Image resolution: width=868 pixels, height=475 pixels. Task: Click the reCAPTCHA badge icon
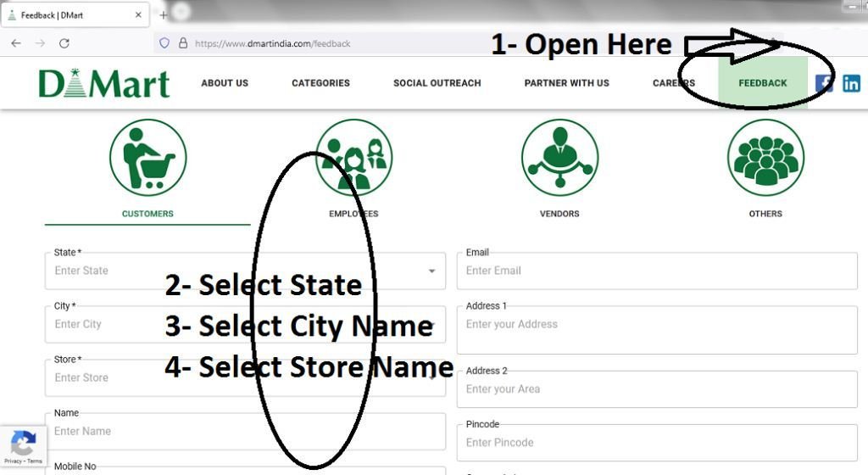pos(23,443)
